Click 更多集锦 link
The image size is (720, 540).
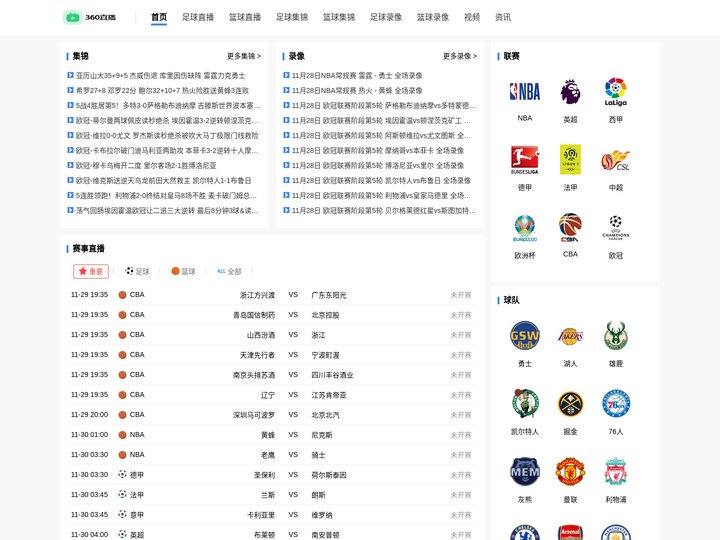pyautogui.click(x=244, y=56)
